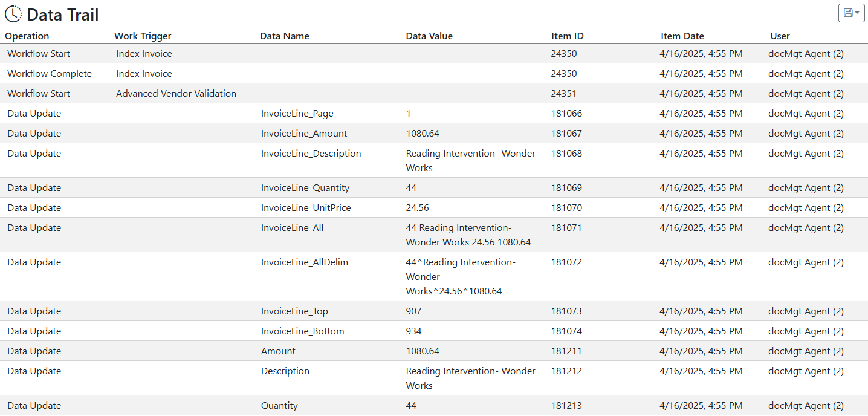
Task: Click the InvoiceLine_AllDelim data name
Action: coord(304,262)
